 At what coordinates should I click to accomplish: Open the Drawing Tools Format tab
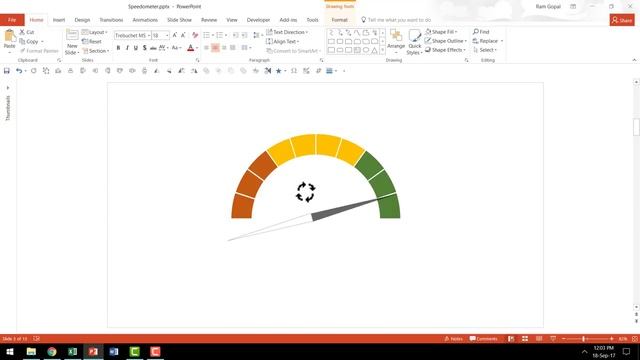339,20
